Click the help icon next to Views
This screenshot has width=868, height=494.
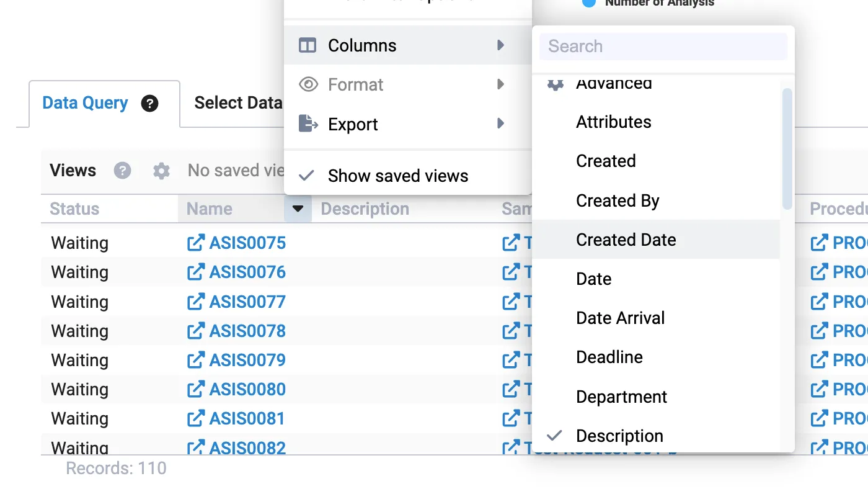tap(122, 170)
